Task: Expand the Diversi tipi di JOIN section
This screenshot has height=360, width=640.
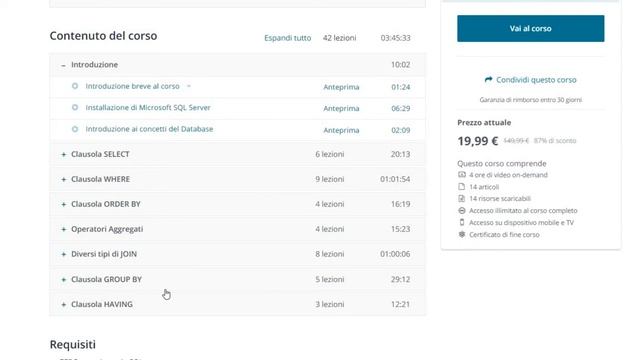Action: [63, 254]
